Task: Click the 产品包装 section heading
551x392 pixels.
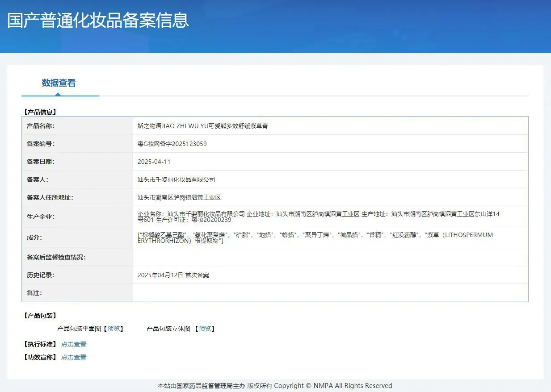Action: 40,316
